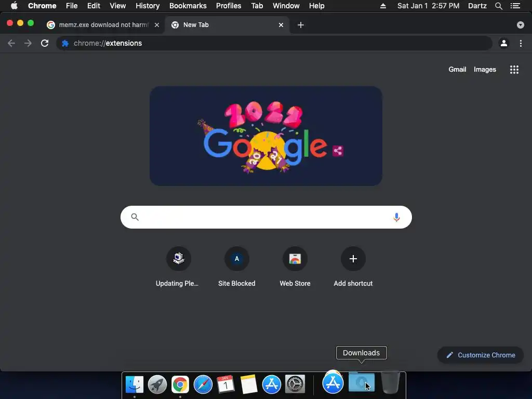Close the New Tab tab
Viewport: 532px width, 399px height.
281,25
